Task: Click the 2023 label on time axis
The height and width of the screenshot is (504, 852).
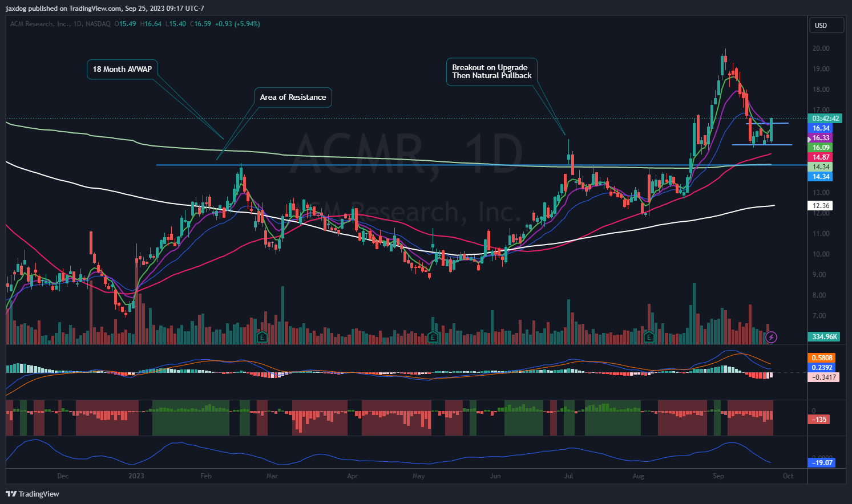Action: coord(136,476)
